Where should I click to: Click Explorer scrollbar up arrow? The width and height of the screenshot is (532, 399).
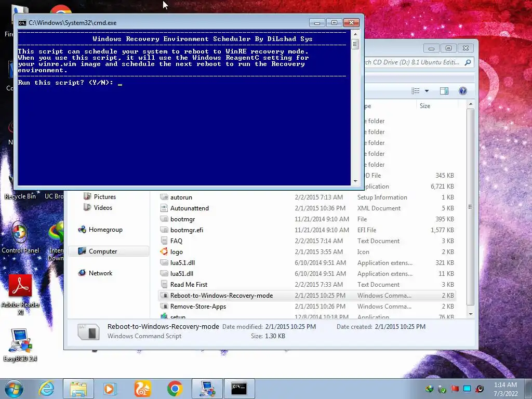click(x=471, y=104)
